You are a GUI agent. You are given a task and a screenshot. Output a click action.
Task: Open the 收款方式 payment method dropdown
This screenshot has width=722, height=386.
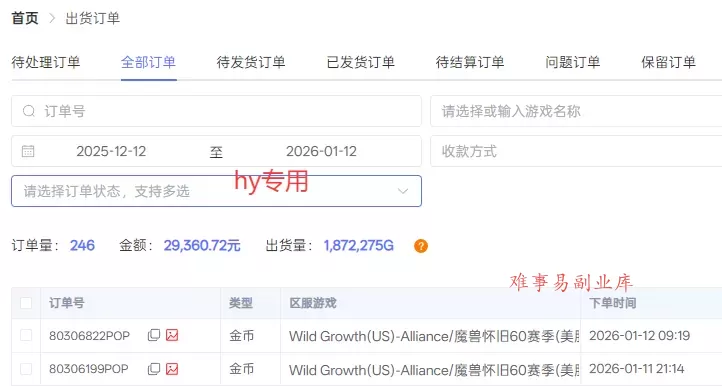coord(576,151)
